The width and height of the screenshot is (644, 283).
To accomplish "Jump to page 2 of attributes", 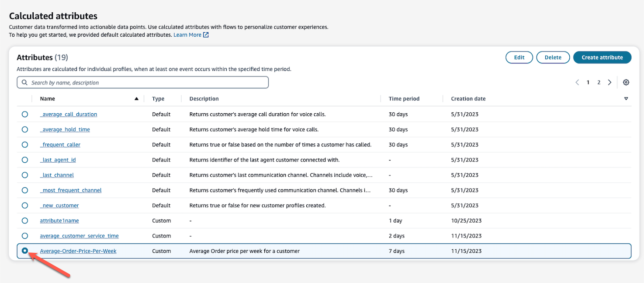I will coord(599,83).
